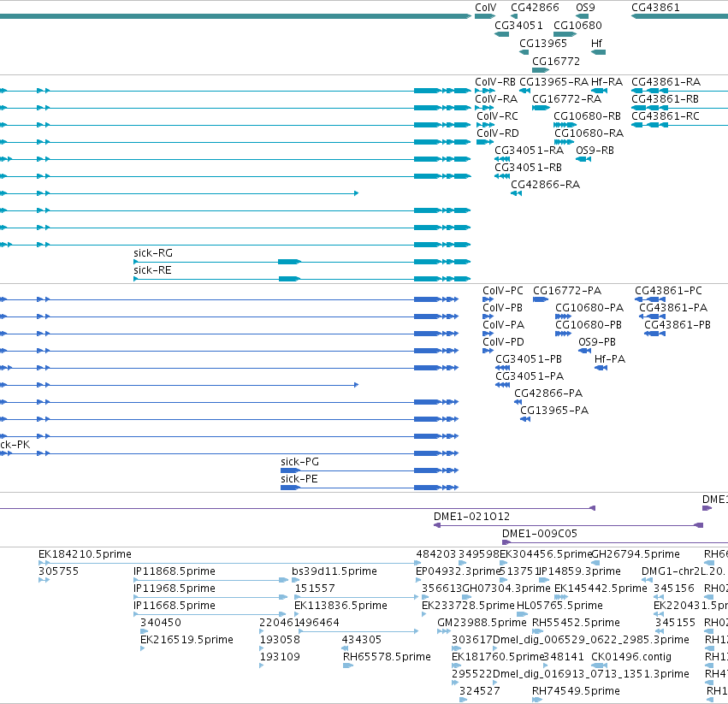Click the CG13965 gene label

pyautogui.click(x=542, y=43)
